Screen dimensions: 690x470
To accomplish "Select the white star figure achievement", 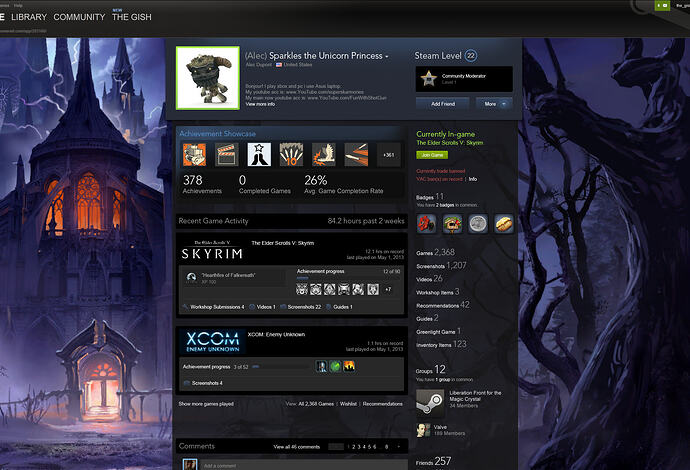I will pyautogui.click(x=259, y=154).
